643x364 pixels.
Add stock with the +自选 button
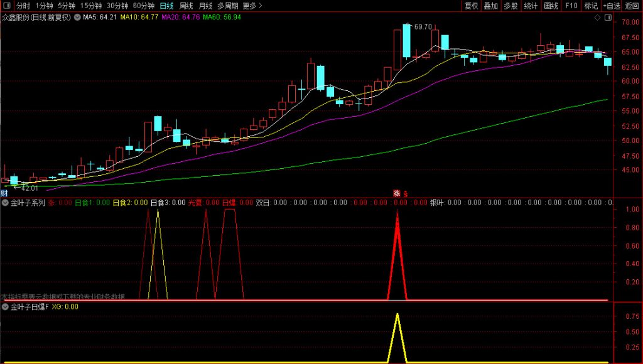point(612,6)
